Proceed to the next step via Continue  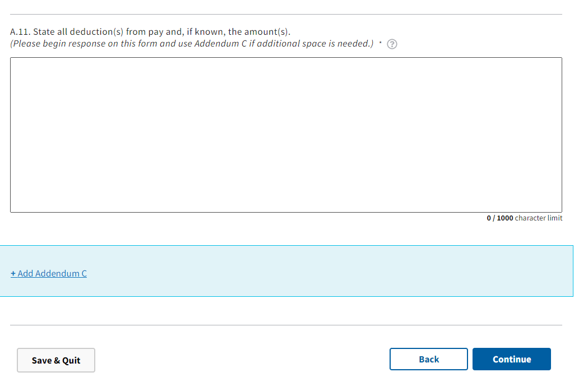coord(511,359)
